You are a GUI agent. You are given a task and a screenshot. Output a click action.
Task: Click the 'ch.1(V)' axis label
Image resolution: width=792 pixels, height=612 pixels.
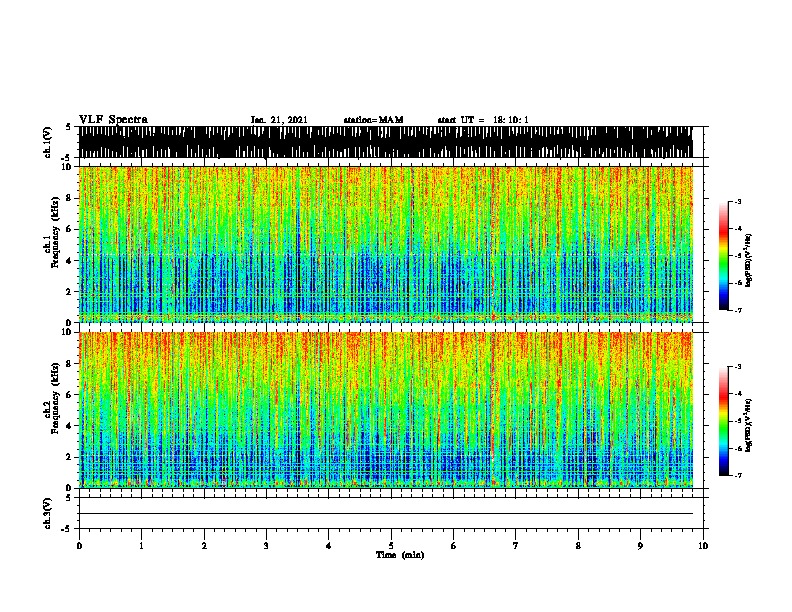[x=47, y=142]
